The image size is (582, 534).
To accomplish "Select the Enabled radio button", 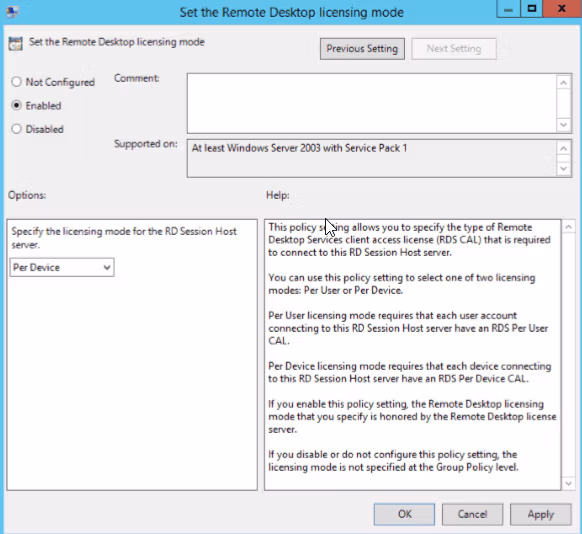I will click(x=16, y=105).
